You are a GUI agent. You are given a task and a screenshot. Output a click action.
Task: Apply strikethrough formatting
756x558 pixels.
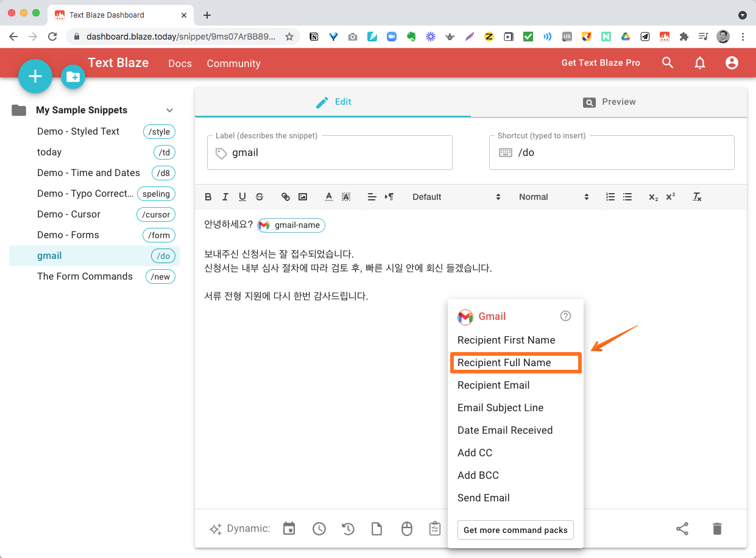(260, 197)
